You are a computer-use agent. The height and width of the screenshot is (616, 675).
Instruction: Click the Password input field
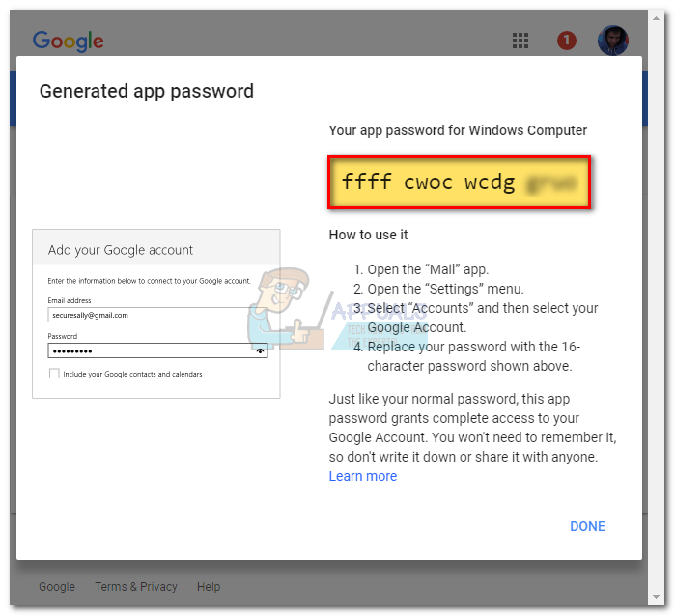pyautogui.click(x=157, y=350)
